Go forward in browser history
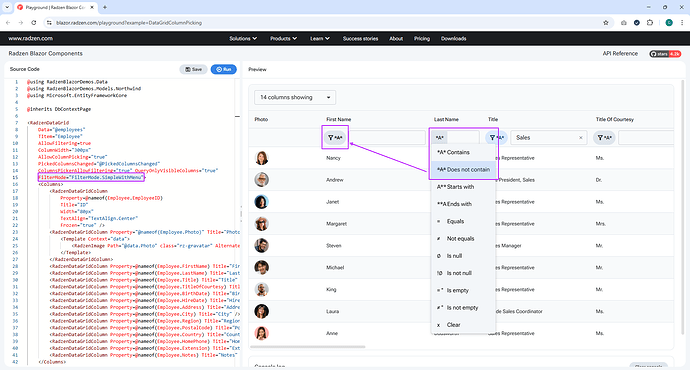The width and height of the screenshot is (690, 370). [x=21, y=22]
